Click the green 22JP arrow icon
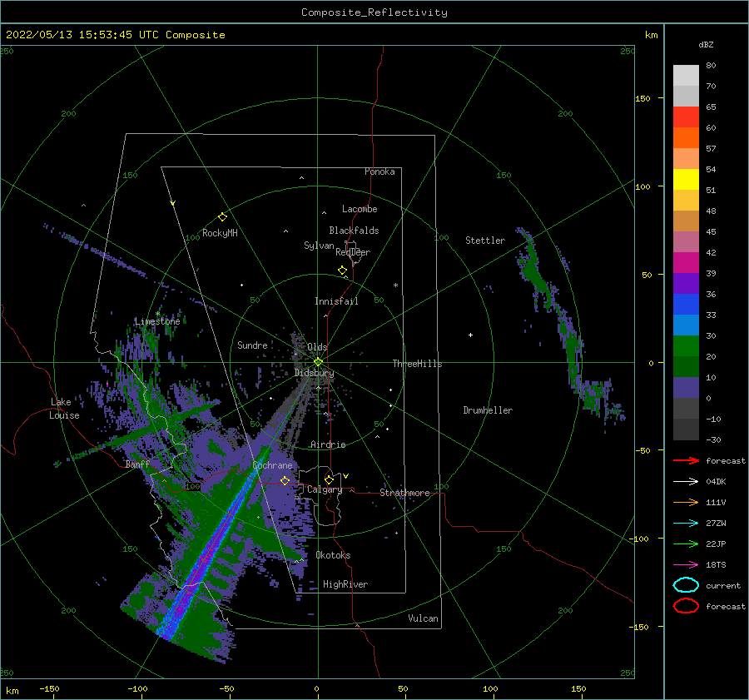749x700 pixels. tap(686, 544)
